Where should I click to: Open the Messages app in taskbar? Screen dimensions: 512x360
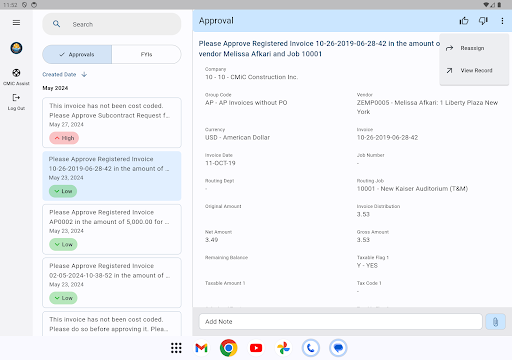tap(338, 348)
